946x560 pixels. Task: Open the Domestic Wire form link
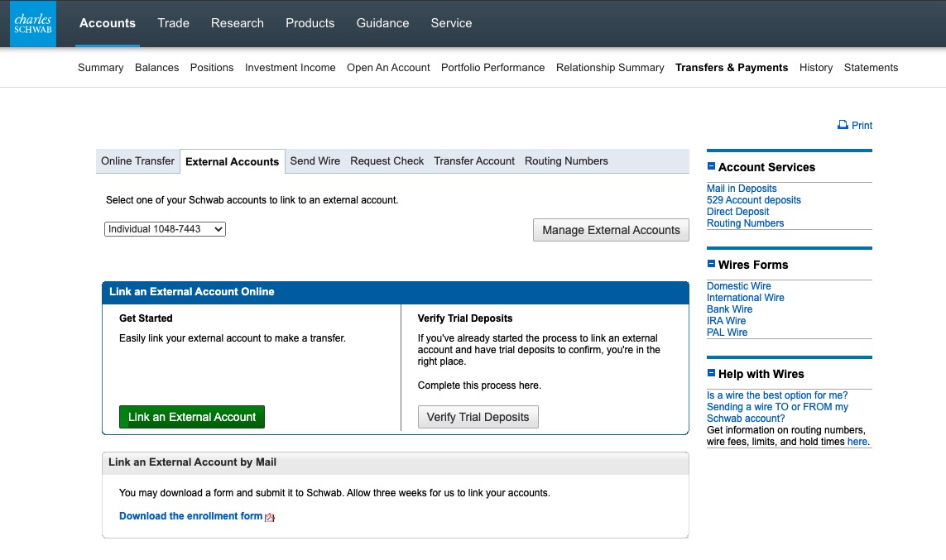(738, 286)
